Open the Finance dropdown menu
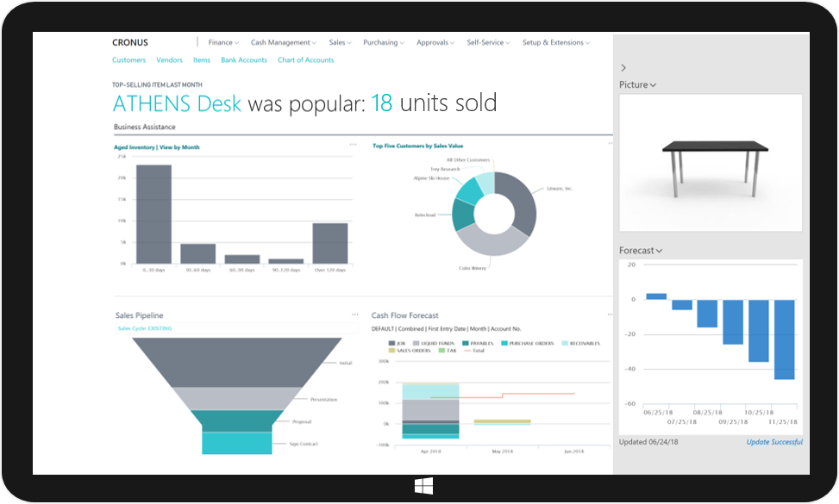839x504 pixels. click(x=222, y=41)
